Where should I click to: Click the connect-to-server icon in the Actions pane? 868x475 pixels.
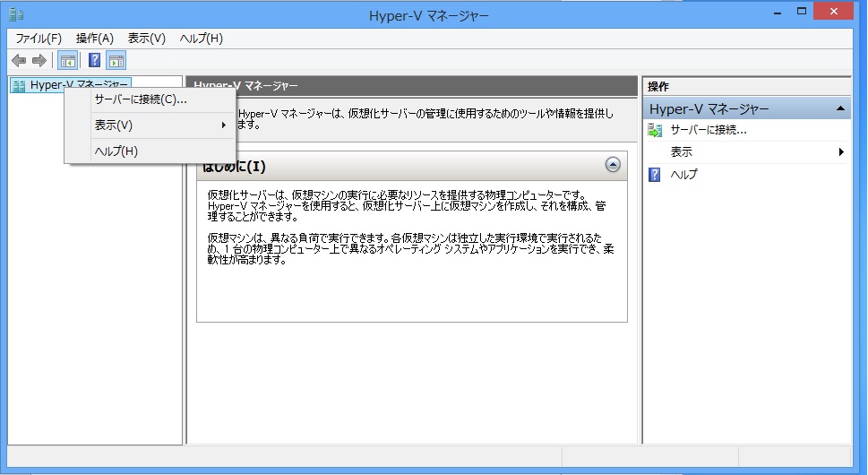pos(655,130)
